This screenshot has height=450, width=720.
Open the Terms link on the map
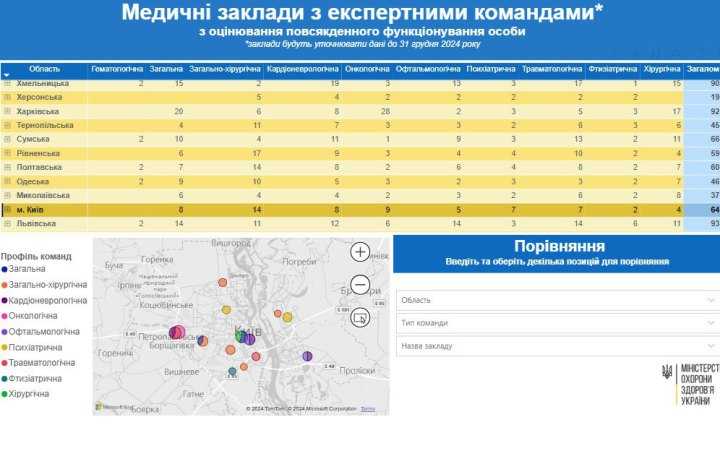point(368,409)
